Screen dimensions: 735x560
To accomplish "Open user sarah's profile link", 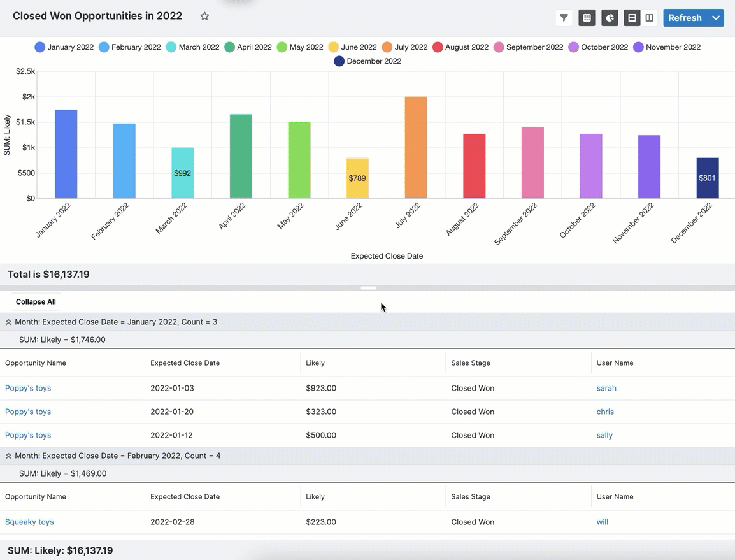I will point(606,388).
